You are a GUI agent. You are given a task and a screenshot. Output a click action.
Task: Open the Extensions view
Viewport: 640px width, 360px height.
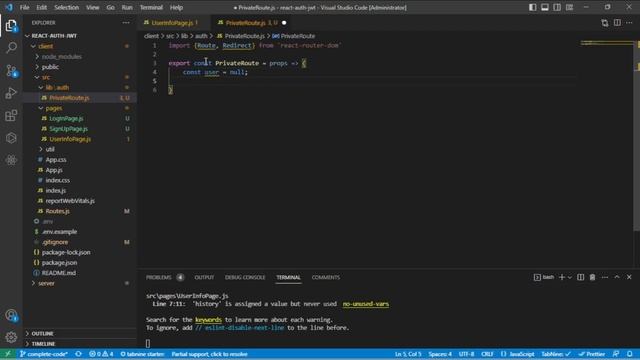(x=11, y=116)
